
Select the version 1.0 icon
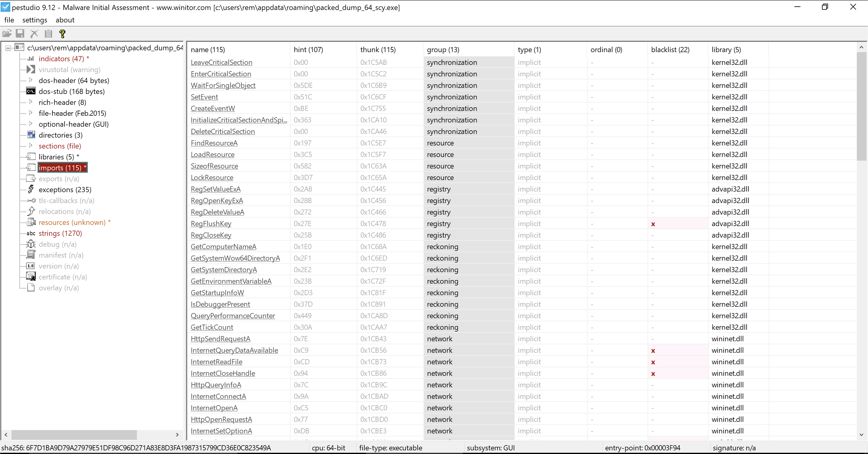31,266
